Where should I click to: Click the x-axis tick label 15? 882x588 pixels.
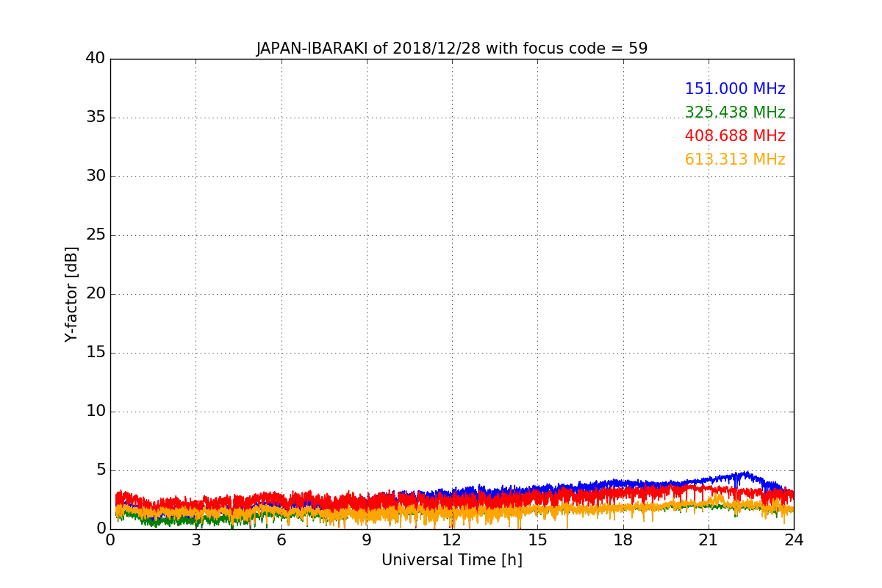pyautogui.click(x=537, y=540)
